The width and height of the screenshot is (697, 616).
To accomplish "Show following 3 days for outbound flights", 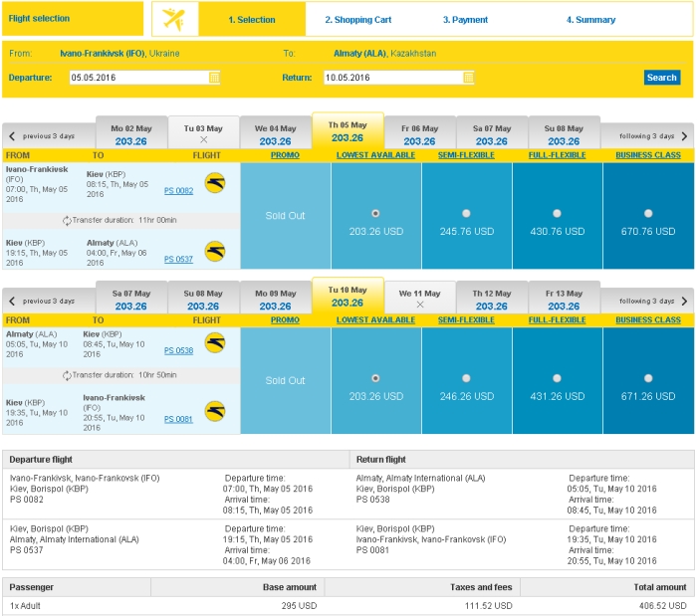I will (653, 136).
